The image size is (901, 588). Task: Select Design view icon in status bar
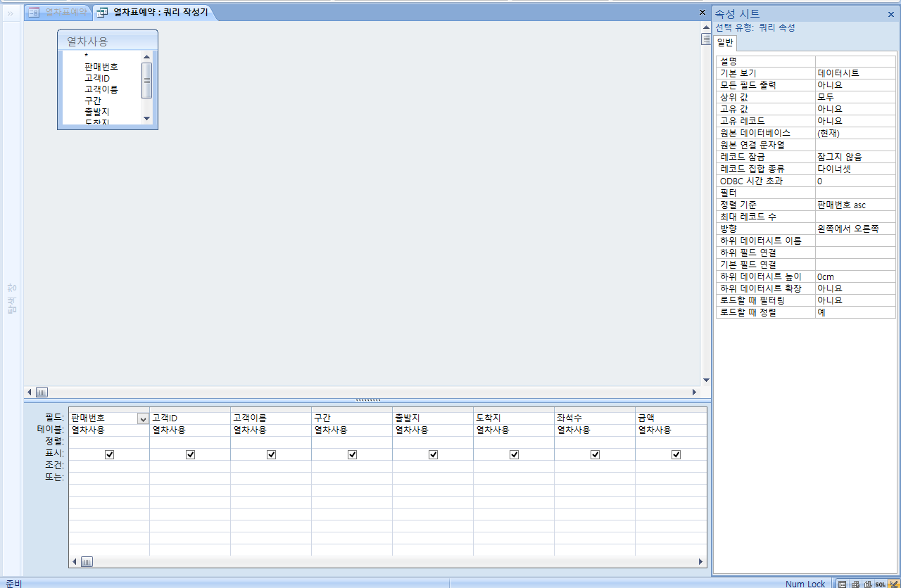(893, 584)
